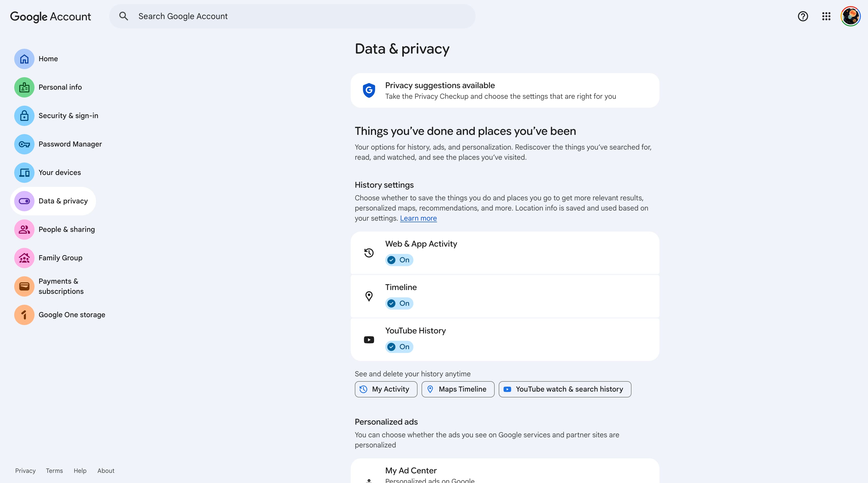Click the My Activity button
The image size is (868, 483).
[x=386, y=389]
